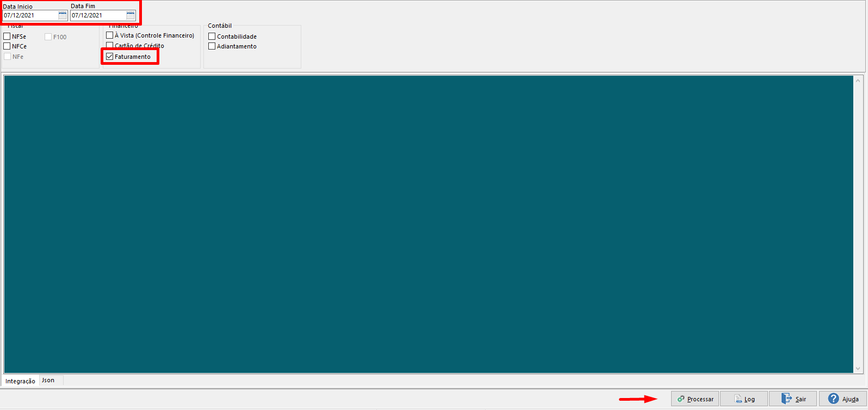Open the Data Fim calendar picker
The image size is (868, 410).
pyautogui.click(x=131, y=15)
